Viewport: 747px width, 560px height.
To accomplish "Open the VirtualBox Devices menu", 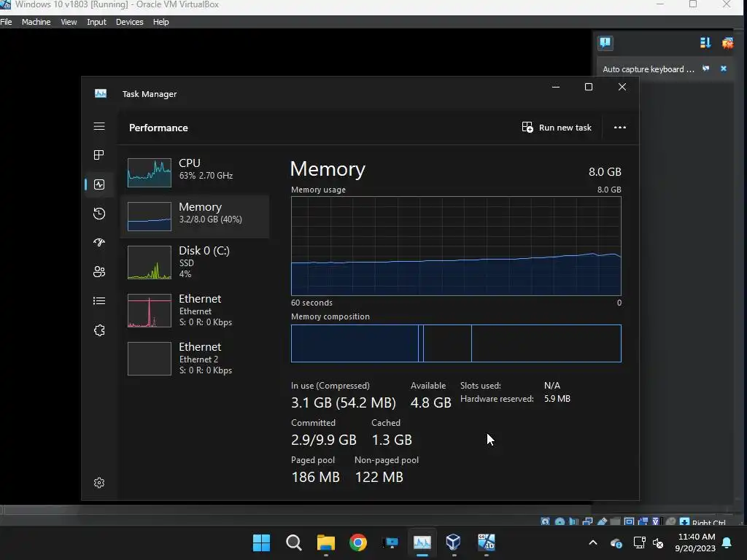I will pyautogui.click(x=130, y=22).
